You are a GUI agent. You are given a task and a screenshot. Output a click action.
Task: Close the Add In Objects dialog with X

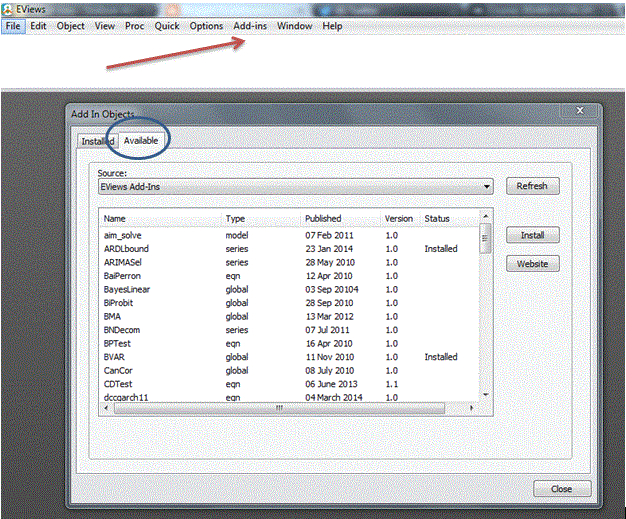coord(580,111)
